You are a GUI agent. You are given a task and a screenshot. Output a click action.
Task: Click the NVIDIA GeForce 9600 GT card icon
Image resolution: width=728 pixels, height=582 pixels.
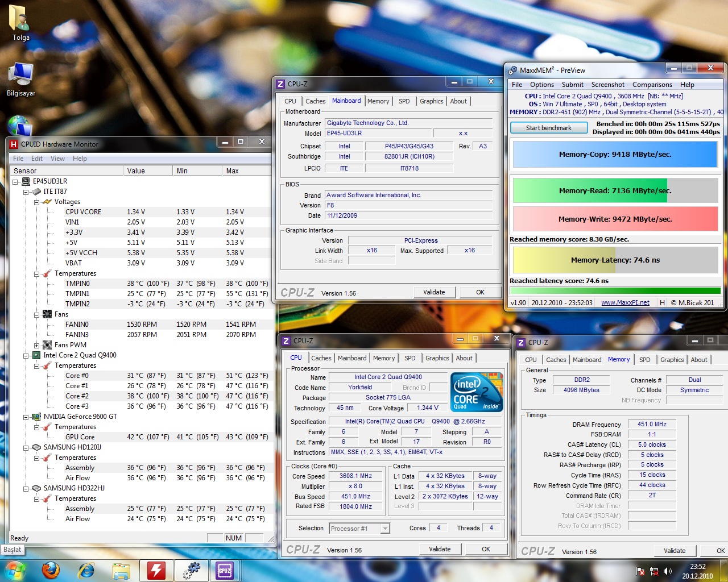tap(37, 417)
